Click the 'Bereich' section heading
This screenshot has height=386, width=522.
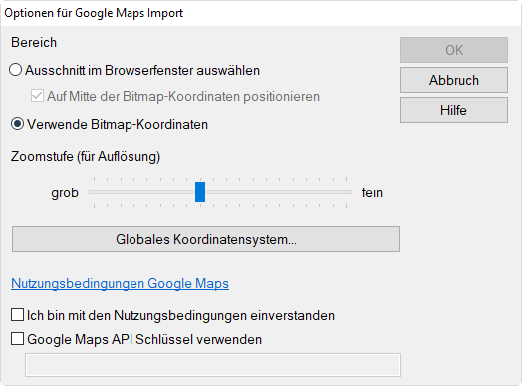(34, 43)
